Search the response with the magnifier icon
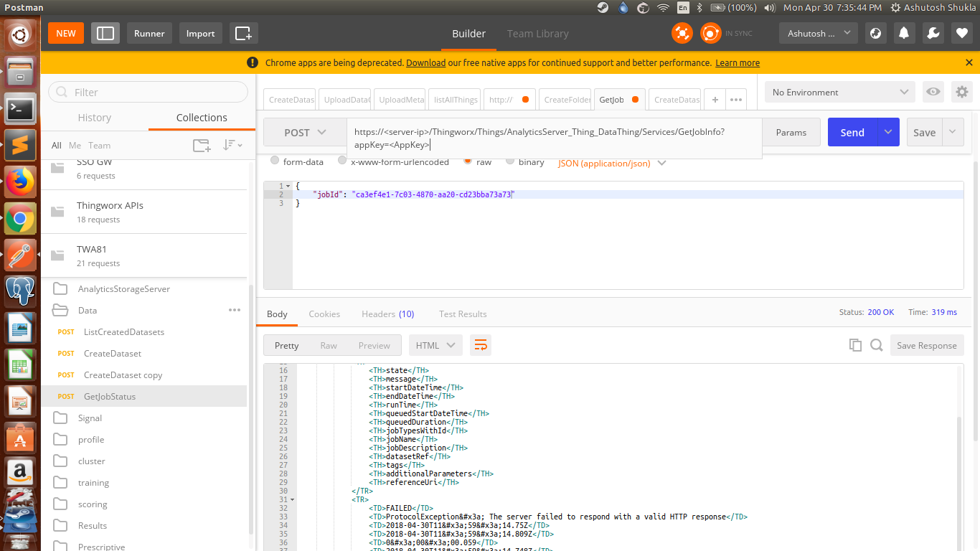This screenshot has height=551, width=980. point(876,345)
